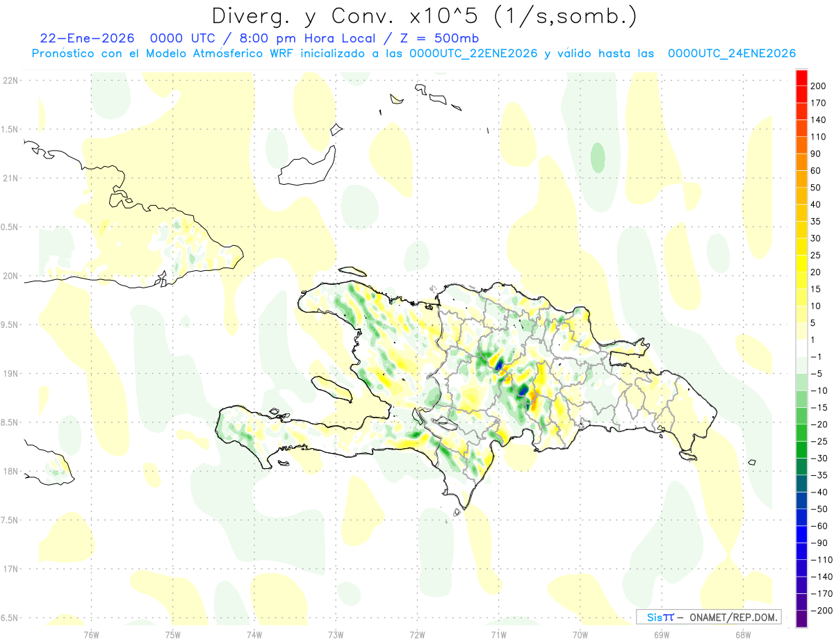The image size is (834, 644).
Task: Click the SisTT ONAMET/REP.DOM. label box
Action: click(x=708, y=617)
